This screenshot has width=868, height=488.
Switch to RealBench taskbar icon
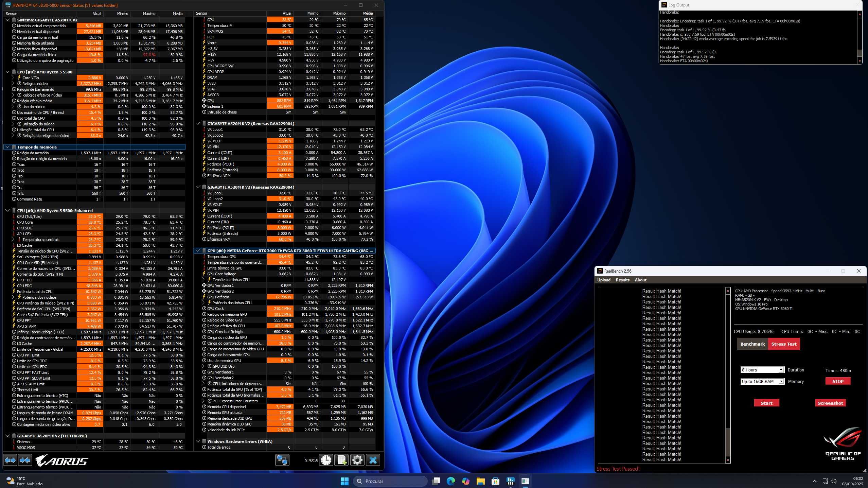525,481
